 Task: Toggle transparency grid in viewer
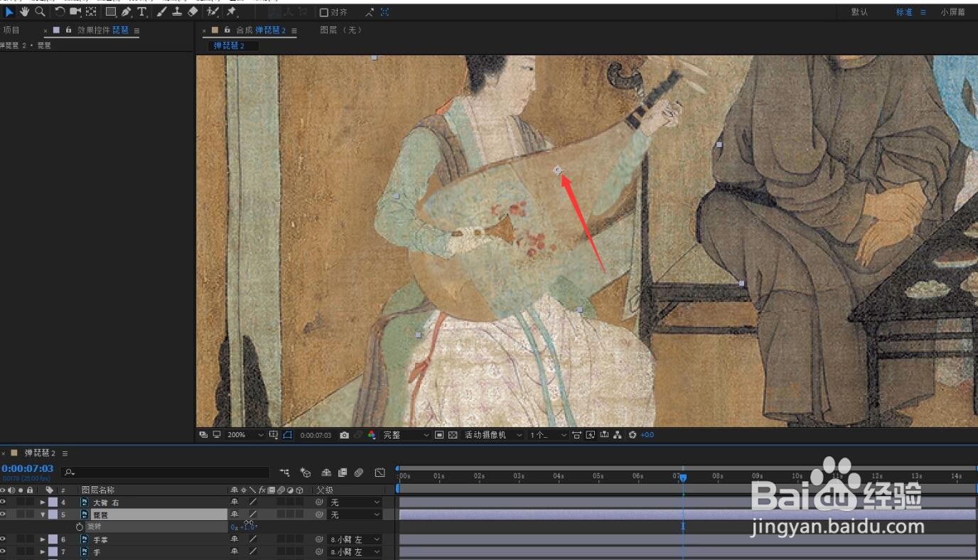pos(452,435)
